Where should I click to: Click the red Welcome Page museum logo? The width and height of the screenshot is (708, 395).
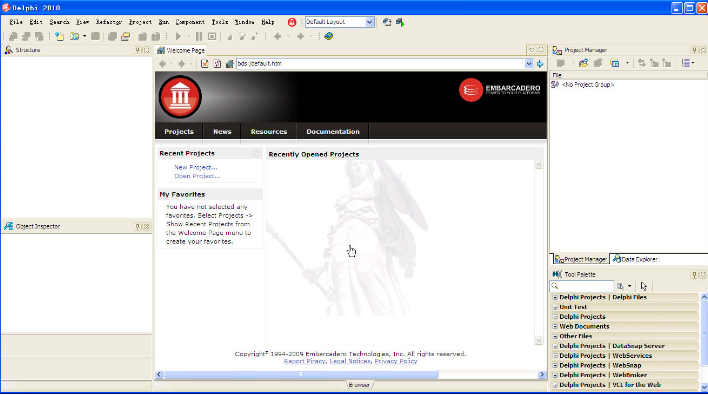coord(180,97)
